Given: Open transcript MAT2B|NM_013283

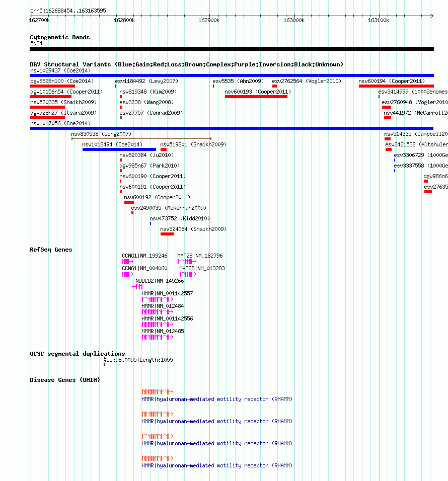Looking at the screenshot, I should pos(202,268).
